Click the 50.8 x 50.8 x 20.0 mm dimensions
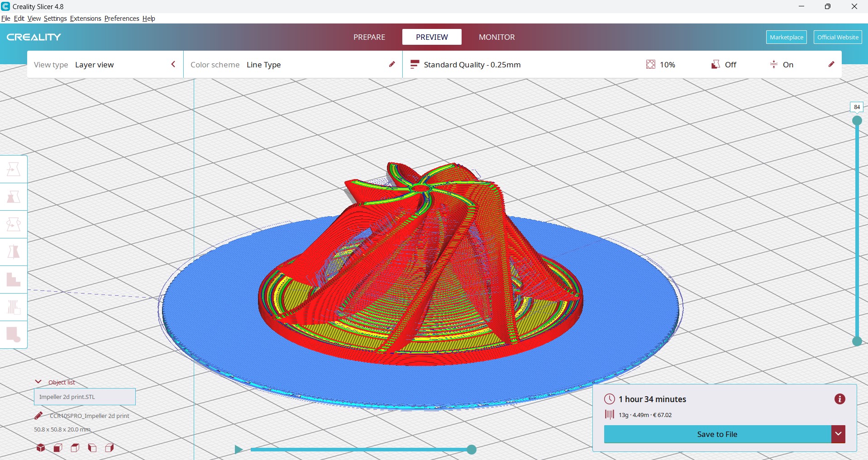Image resolution: width=868 pixels, height=460 pixels. point(62,429)
